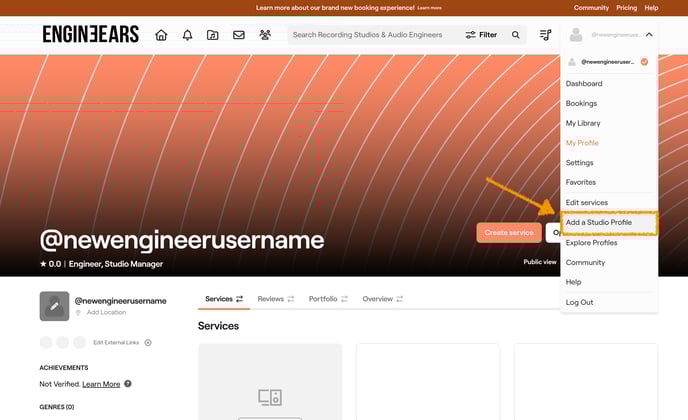The image size is (688, 420).
Task: Open Dashboard from account menu
Action: (584, 83)
